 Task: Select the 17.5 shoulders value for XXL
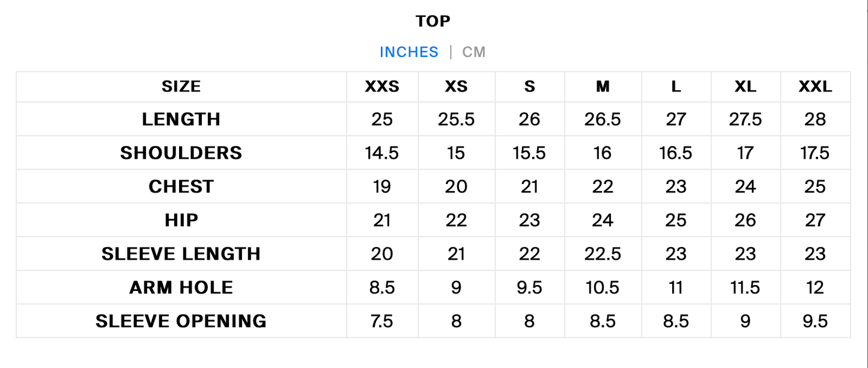coord(815,153)
